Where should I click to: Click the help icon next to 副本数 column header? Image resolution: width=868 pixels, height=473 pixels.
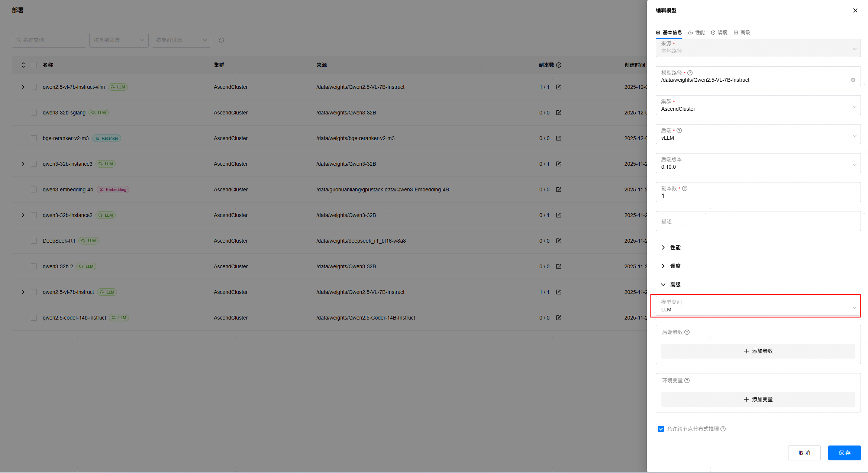[x=559, y=65]
